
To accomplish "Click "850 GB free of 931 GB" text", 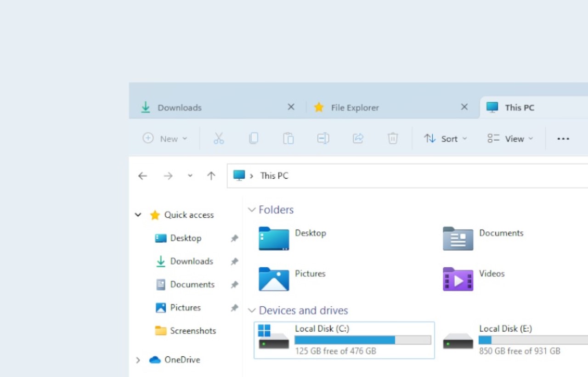I will 520,351.
